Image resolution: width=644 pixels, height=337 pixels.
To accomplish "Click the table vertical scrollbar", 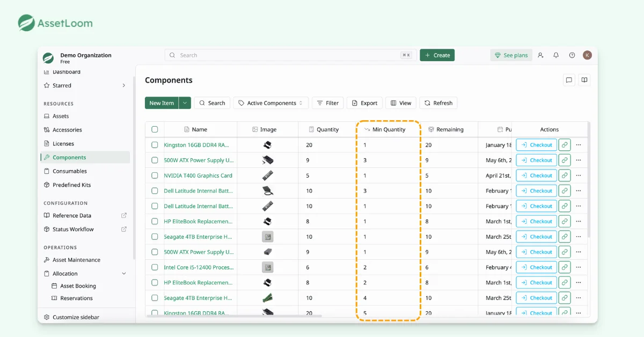I will coord(589,180).
